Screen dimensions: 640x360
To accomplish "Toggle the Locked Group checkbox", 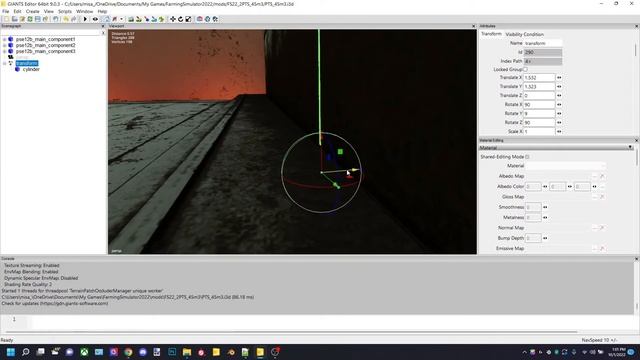I will (x=525, y=69).
